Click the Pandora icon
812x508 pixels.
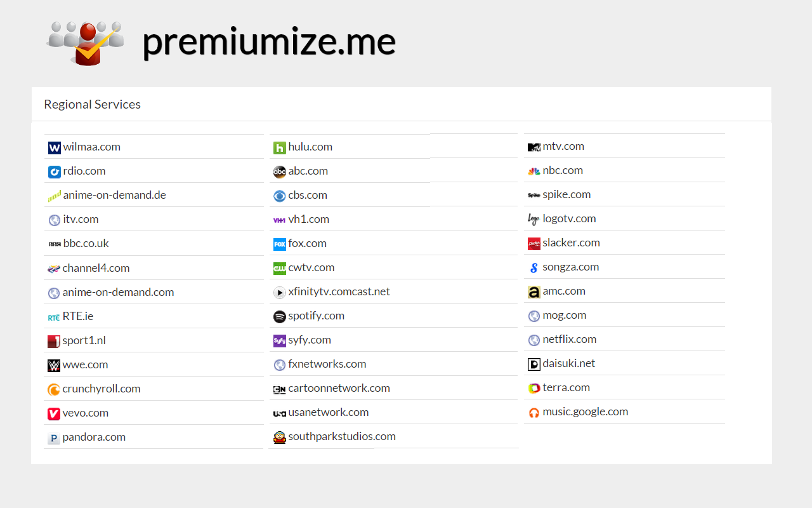(54, 438)
